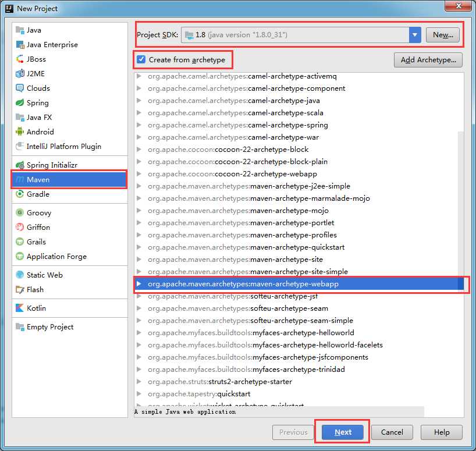The height and width of the screenshot is (451, 476).
Task: Expand the camel-archetype-activemq entry
Action: click(139, 76)
